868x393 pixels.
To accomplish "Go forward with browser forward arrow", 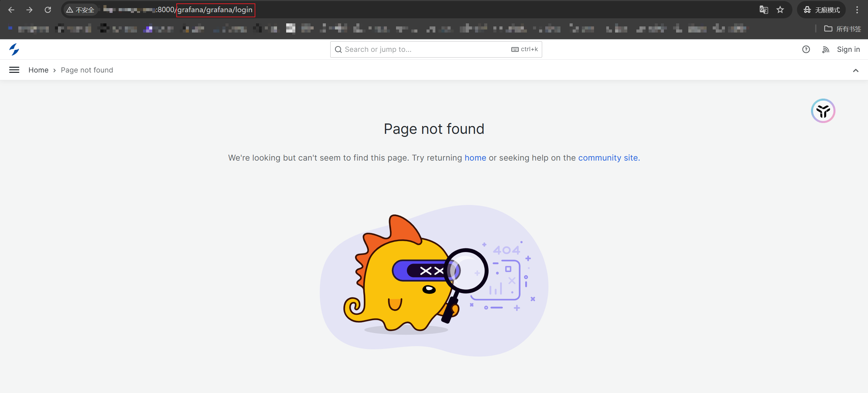I will (x=29, y=10).
